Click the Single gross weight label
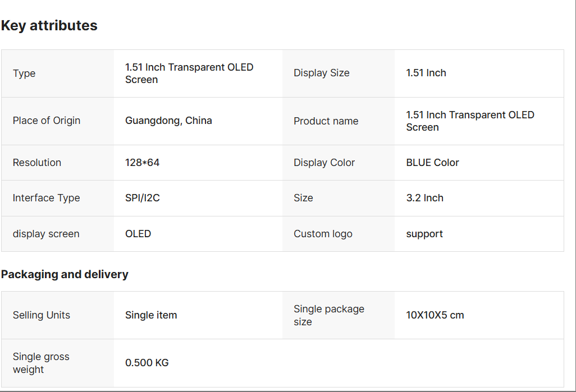The width and height of the screenshot is (576, 392). coord(41,363)
